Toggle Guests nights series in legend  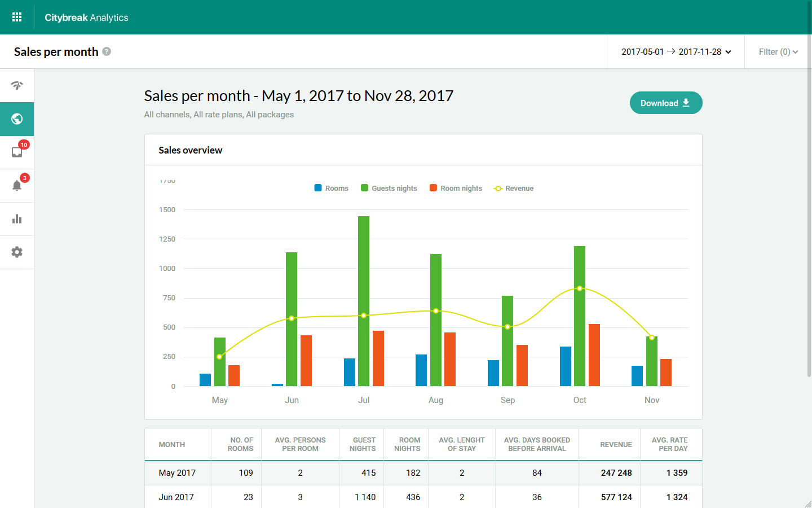pyautogui.click(x=389, y=189)
